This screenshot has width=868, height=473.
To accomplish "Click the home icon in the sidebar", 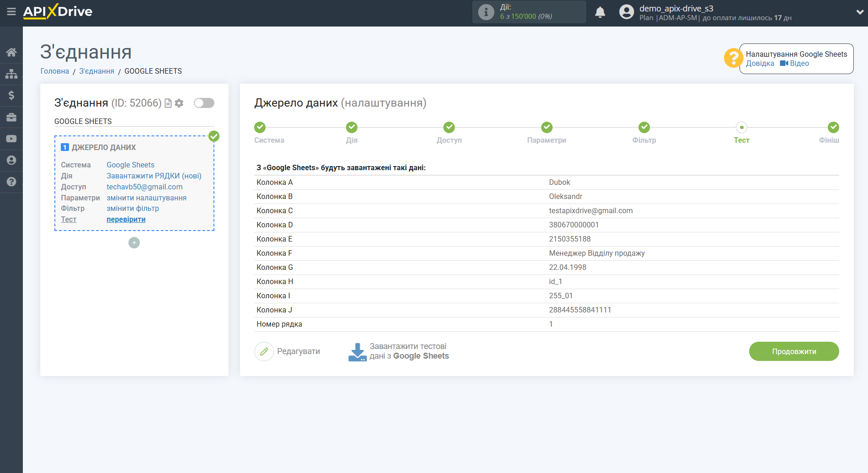I will pyautogui.click(x=11, y=52).
